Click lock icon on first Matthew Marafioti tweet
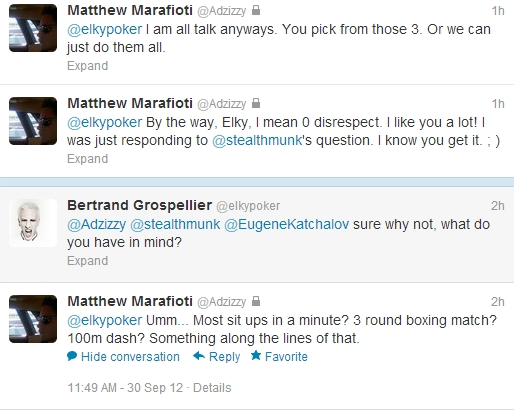Screen dimensions: 526x410 256,10
